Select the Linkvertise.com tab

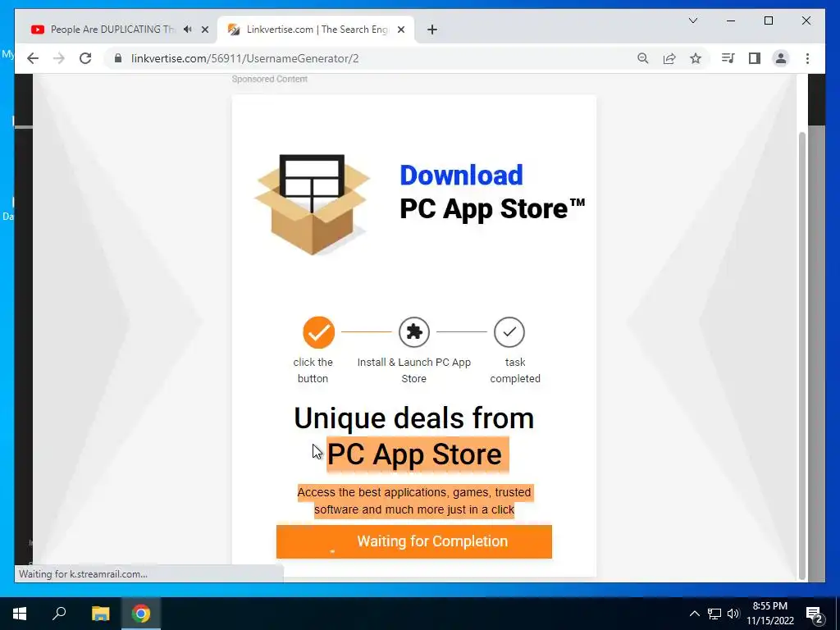coord(316,30)
